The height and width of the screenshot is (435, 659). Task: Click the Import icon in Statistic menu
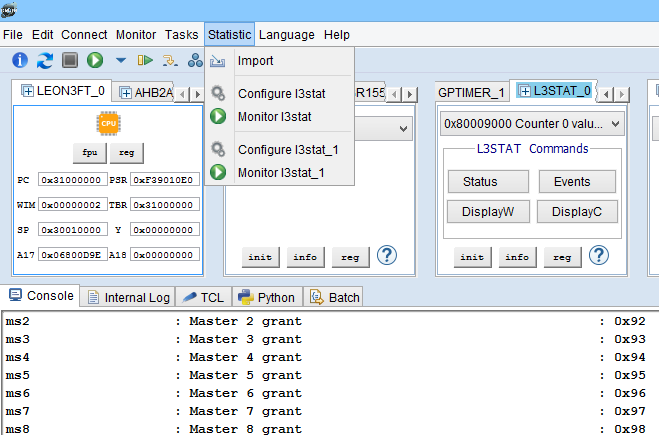218,61
